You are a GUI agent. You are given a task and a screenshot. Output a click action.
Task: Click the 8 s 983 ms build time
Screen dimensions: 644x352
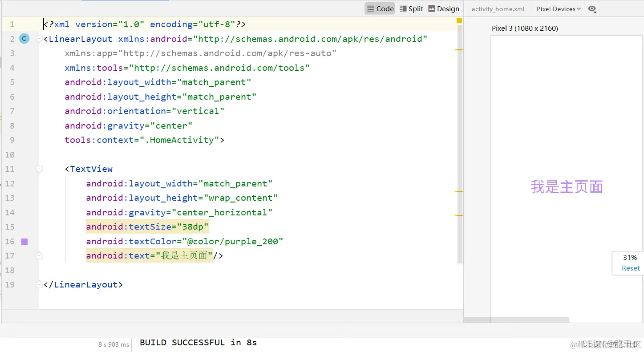tap(113, 344)
